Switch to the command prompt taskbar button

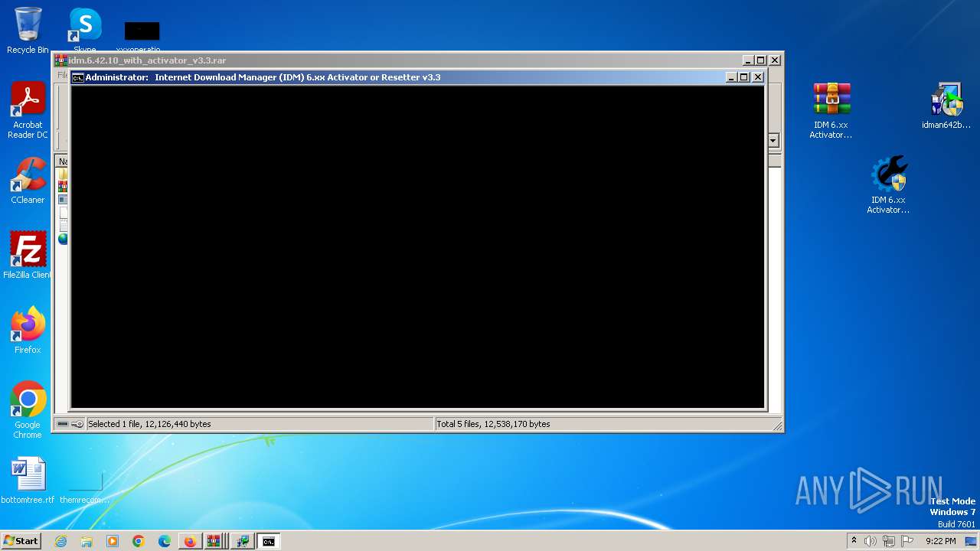click(269, 541)
